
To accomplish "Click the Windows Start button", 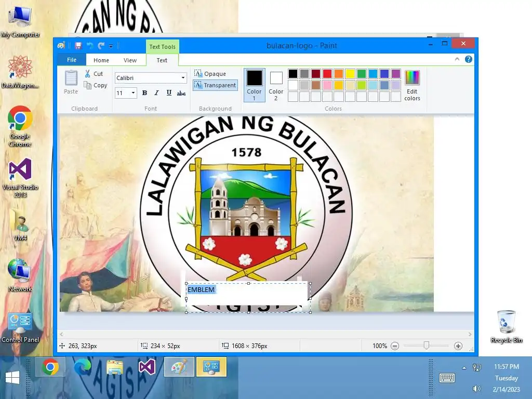I will (12, 377).
